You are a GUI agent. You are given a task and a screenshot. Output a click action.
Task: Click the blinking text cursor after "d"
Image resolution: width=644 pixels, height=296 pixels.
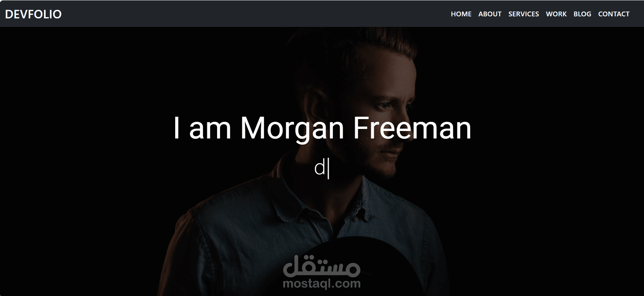[328, 169]
